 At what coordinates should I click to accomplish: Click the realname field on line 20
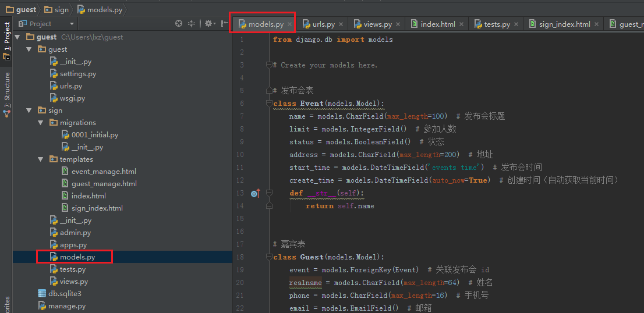[x=305, y=283]
